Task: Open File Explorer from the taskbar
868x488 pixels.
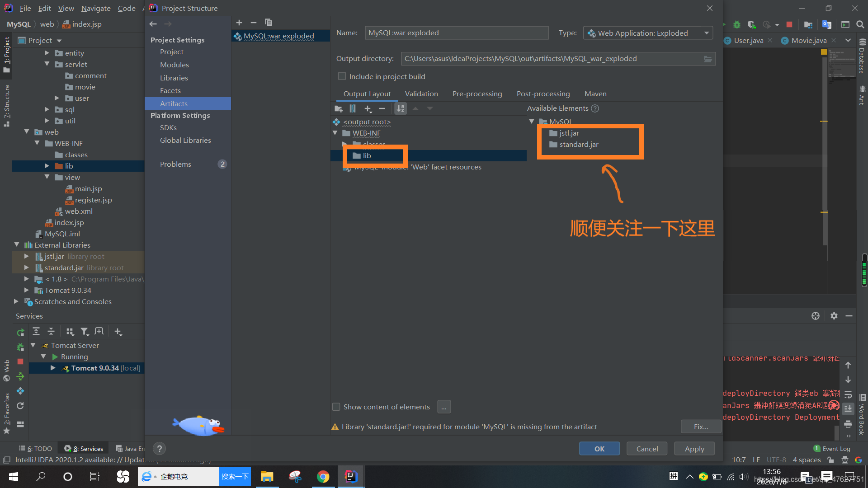Action: pos(267,476)
